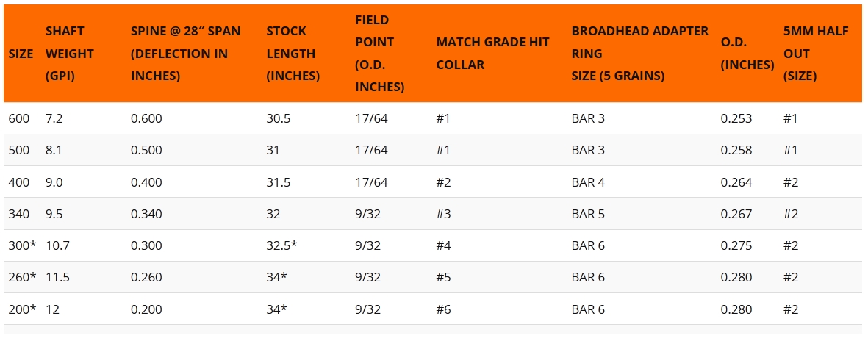
Task: Click the STOCK LENGTH (INCHES) header
Action: coord(293,54)
